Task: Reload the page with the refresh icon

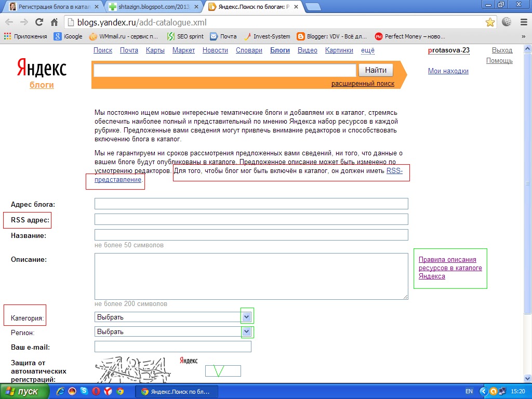Action: pos(39,22)
